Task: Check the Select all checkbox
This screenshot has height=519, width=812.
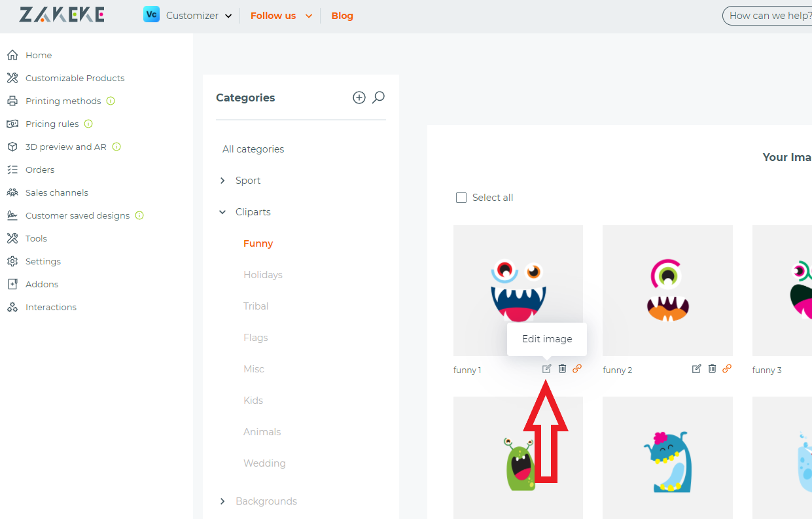Action: 461,198
